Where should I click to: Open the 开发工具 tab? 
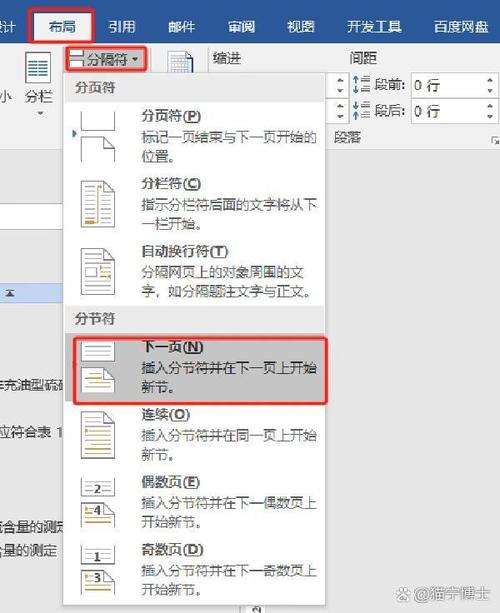point(374,27)
